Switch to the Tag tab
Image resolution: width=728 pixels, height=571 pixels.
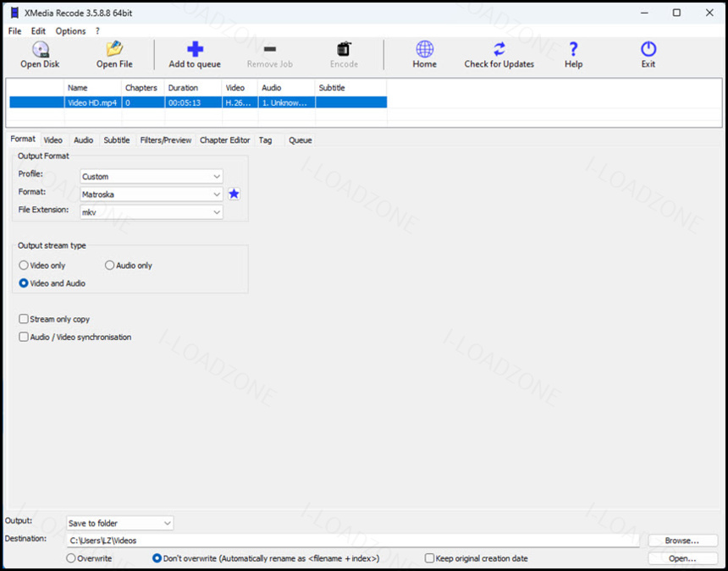pyautogui.click(x=266, y=140)
